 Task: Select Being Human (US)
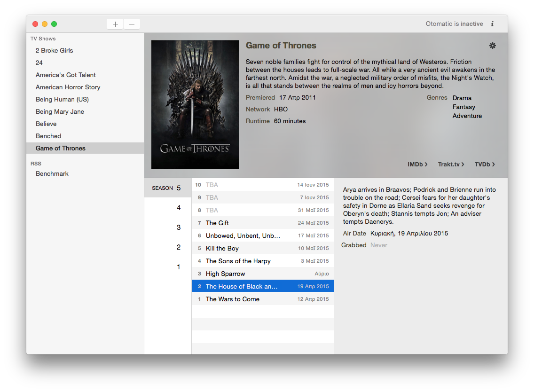pyautogui.click(x=85, y=100)
